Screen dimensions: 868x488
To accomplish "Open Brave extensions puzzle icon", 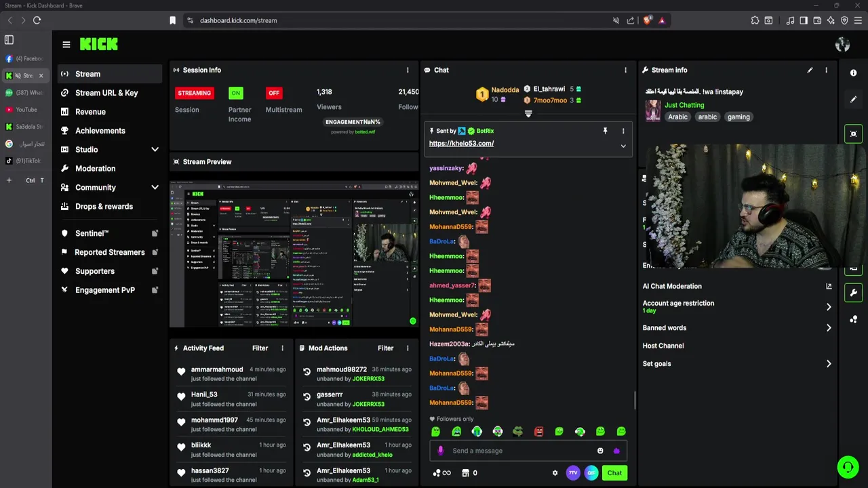I will tap(755, 20).
